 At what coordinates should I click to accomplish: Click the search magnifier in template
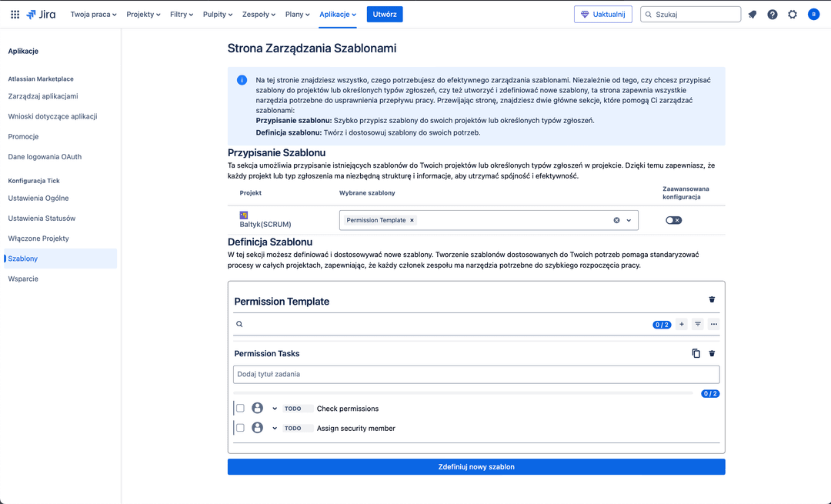tap(239, 324)
